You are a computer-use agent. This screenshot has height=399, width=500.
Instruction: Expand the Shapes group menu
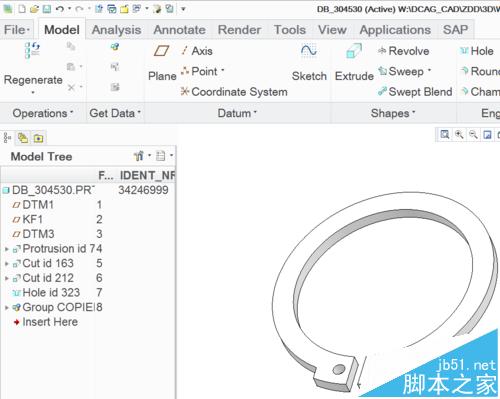pyautogui.click(x=393, y=113)
